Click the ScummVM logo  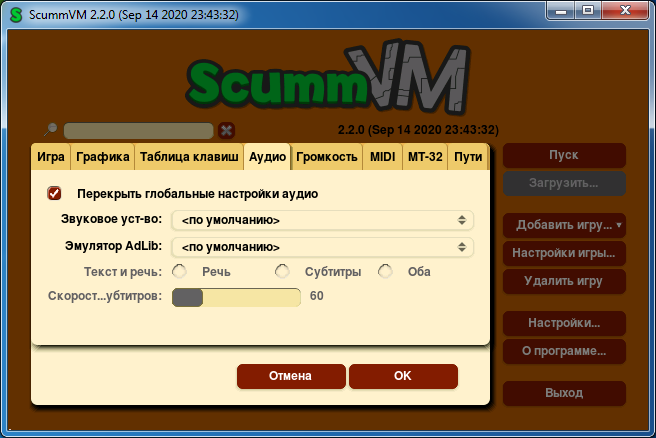(x=328, y=79)
